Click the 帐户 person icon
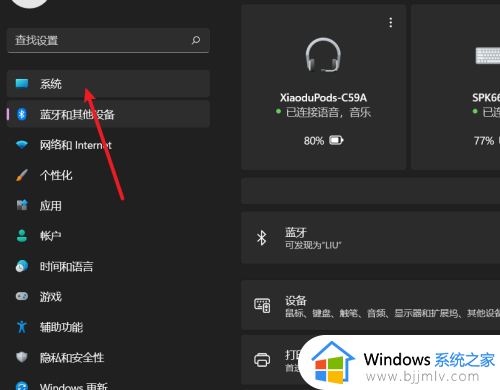 pyautogui.click(x=22, y=236)
